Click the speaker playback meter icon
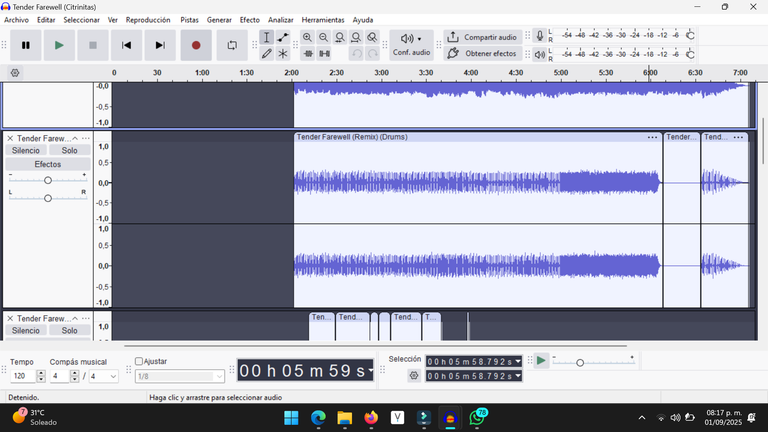The image size is (768, 432). (539, 54)
